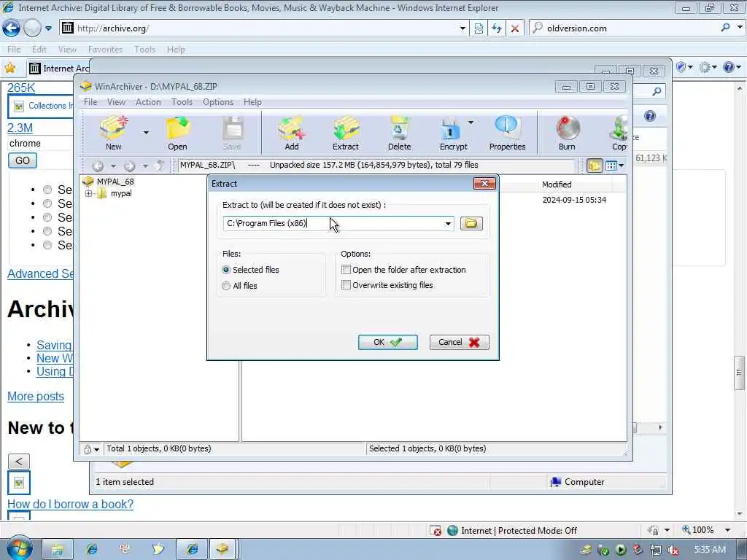The height and width of the screenshot is (560, 747).
Task: Select the second search radio button on archive.org
Action: (x=47, y=203)
